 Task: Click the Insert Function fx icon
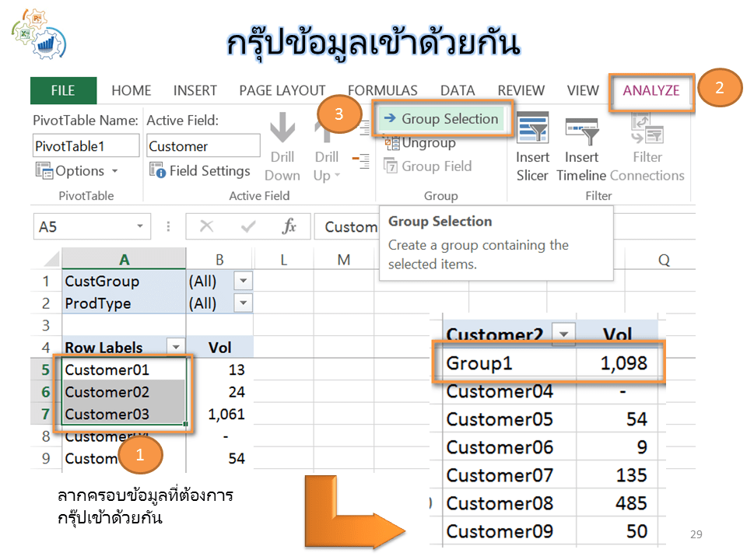(290, 226)
